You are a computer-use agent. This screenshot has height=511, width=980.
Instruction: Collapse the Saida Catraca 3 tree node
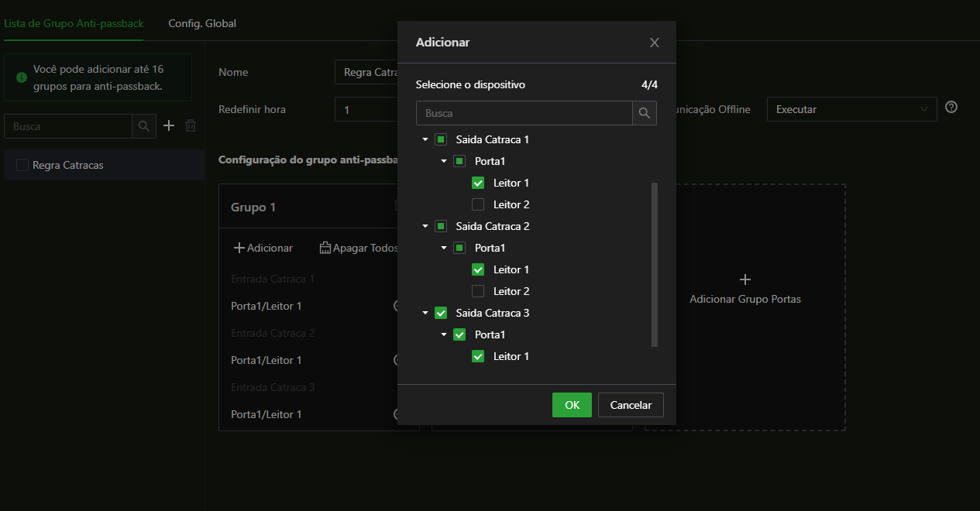coord(425,313)
